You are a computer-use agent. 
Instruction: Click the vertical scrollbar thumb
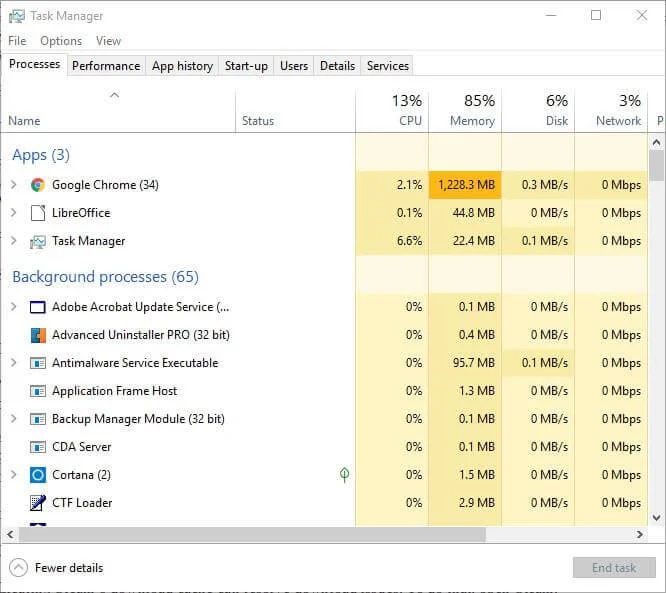pos(657,166)
